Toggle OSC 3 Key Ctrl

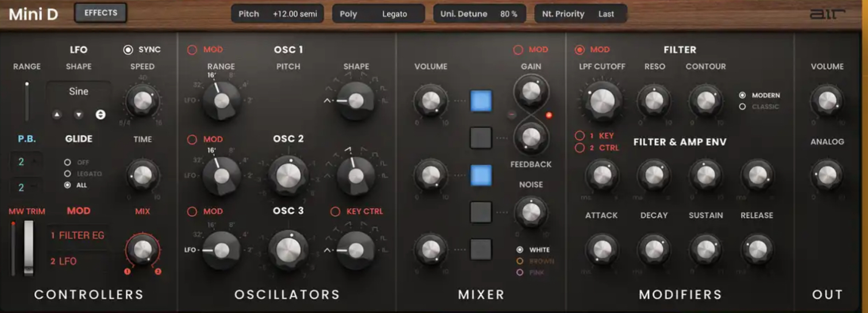335,212
